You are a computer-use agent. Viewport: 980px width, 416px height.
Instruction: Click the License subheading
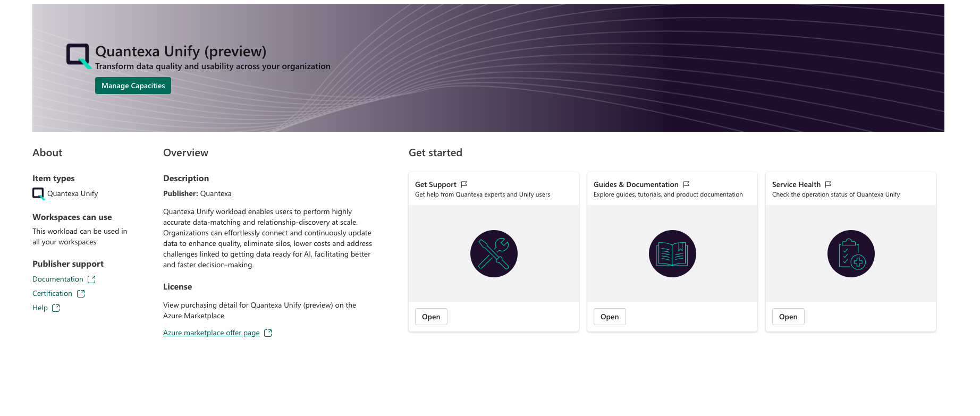point(178,286)
